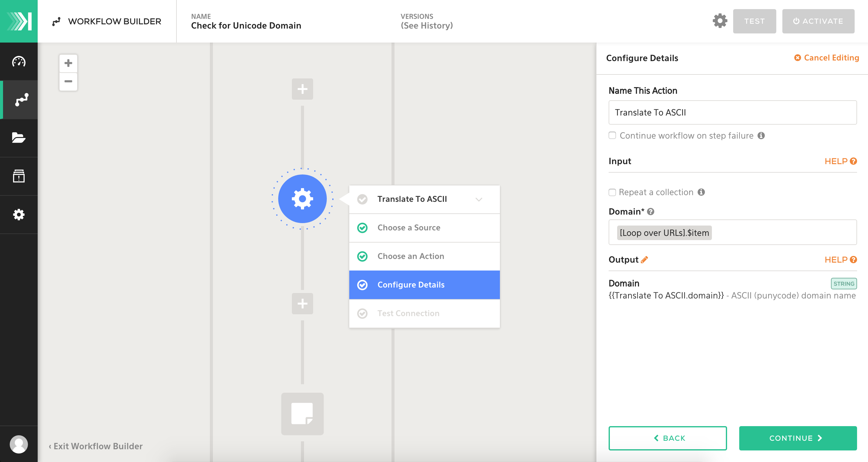868x462 pixels.
Task: Click the workflows sidebar icon
Action: click(21, 99)
